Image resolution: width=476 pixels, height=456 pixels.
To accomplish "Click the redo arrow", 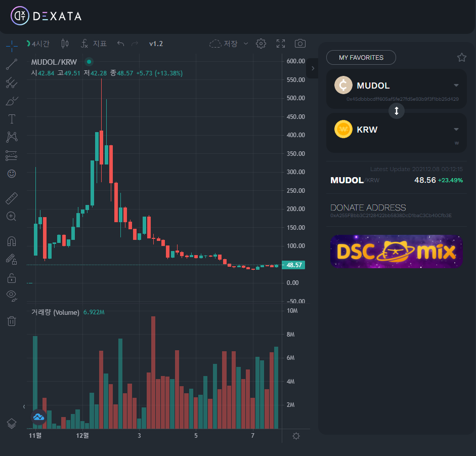I will tap(135, 44).
